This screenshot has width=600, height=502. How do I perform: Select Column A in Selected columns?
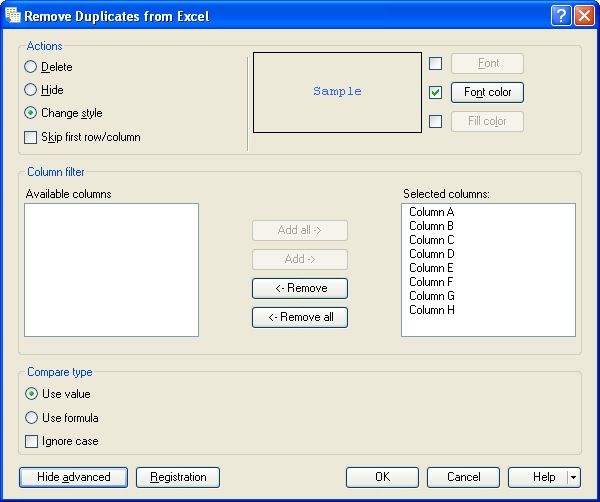(x=432, y=212)
